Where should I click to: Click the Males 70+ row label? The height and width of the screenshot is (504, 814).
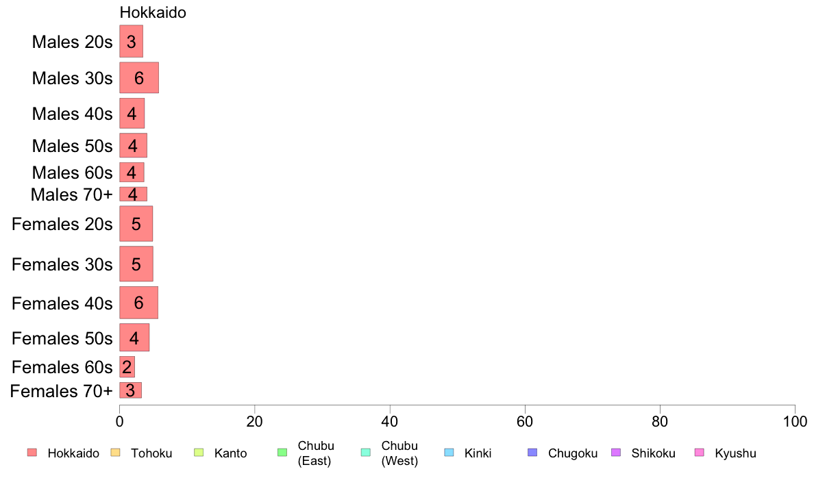72,194
